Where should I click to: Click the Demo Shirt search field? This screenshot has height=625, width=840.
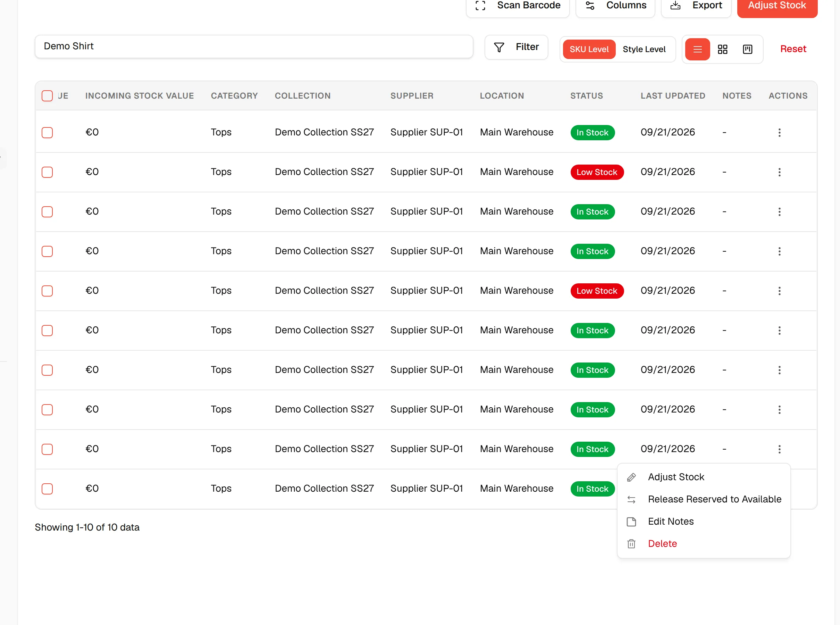coord(254,47)
